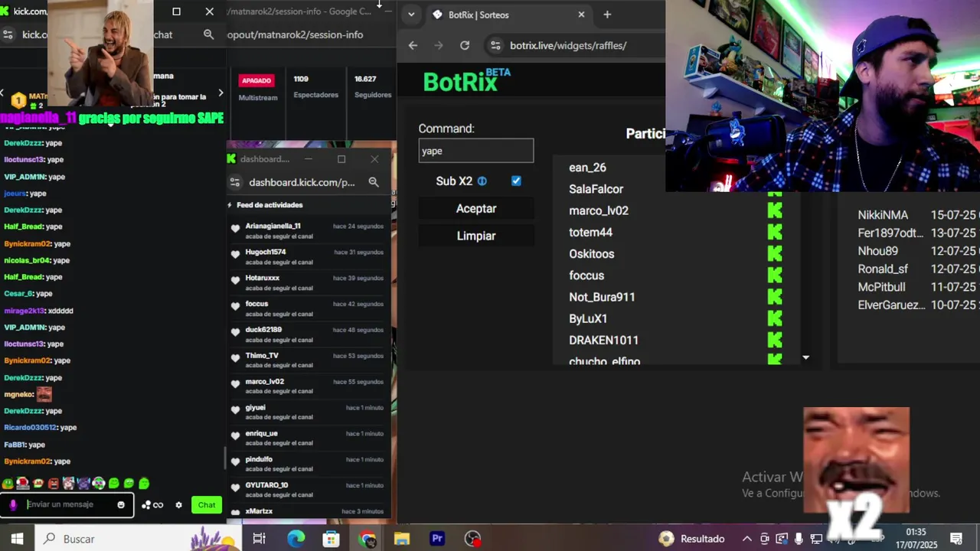Open Task View on taskbar

coord(259,539)
